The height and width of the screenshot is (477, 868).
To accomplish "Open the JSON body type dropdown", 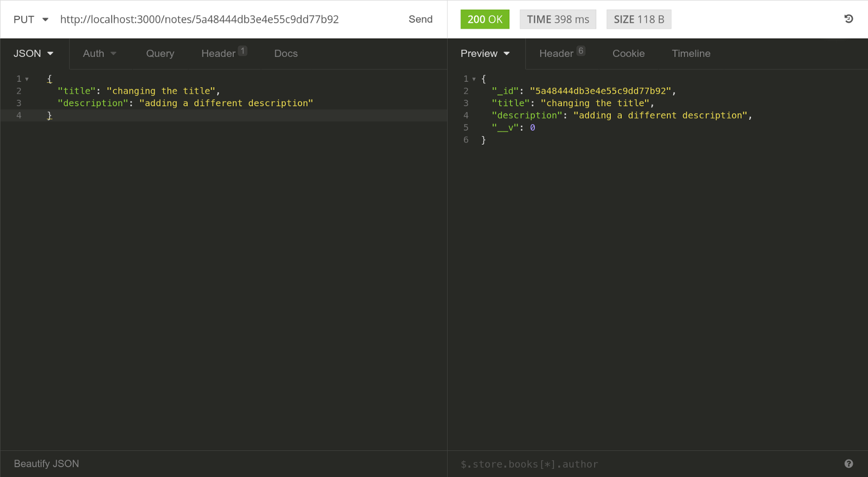I will pyautogui.click(x=34, y=54).
